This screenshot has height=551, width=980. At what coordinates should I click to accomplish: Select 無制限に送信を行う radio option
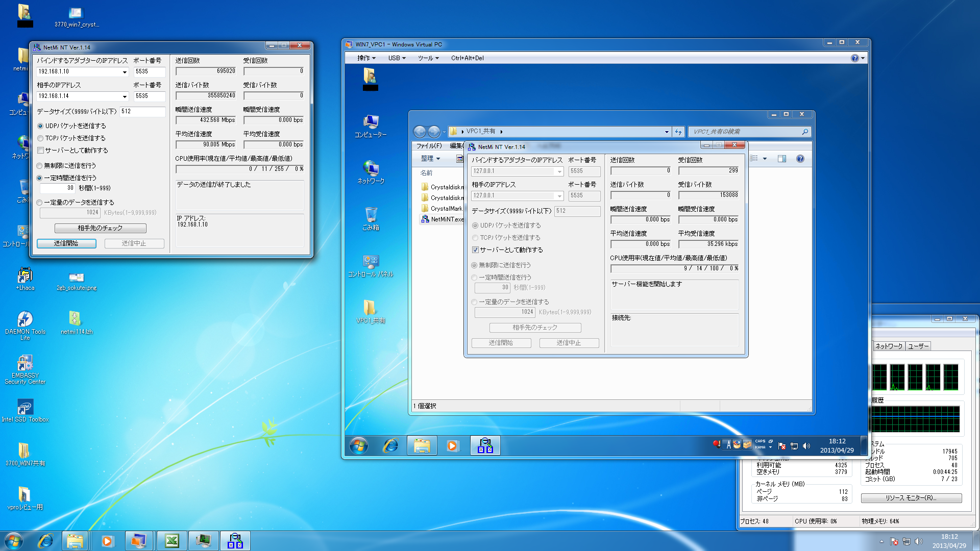pyautogui.click(x=40, y=166)
